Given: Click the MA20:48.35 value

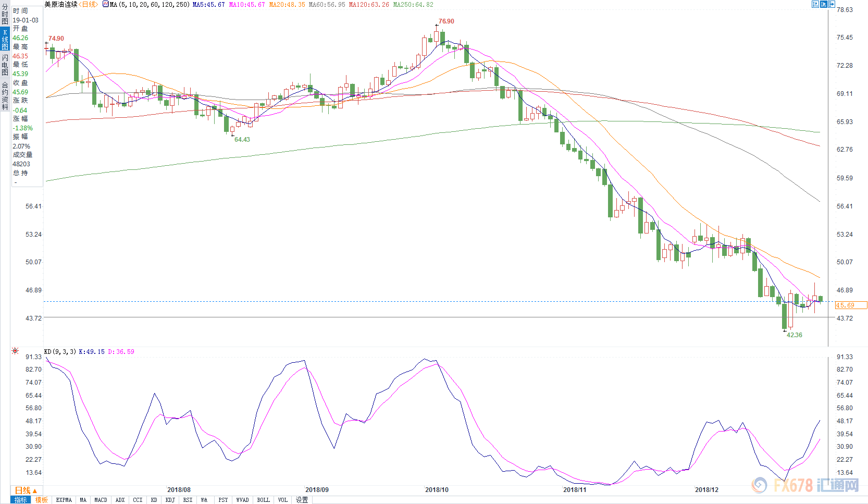Looking at the screenshot, I should point(287,4).
